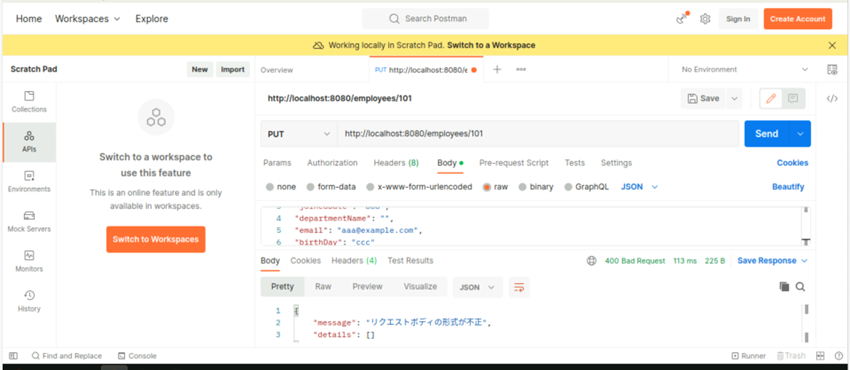Click Create Account button

pyautogui.click(x=797, y=19)
